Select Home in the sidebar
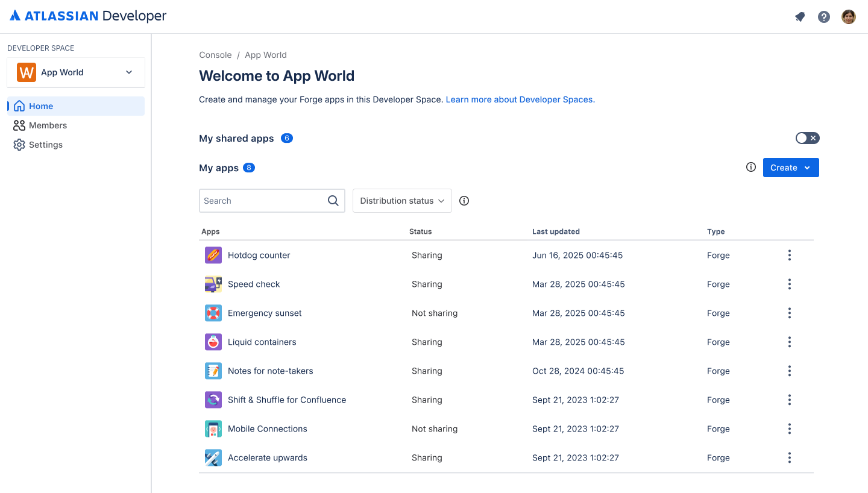The width and height of the screenshot is (868, 493). tap(41, 106)
